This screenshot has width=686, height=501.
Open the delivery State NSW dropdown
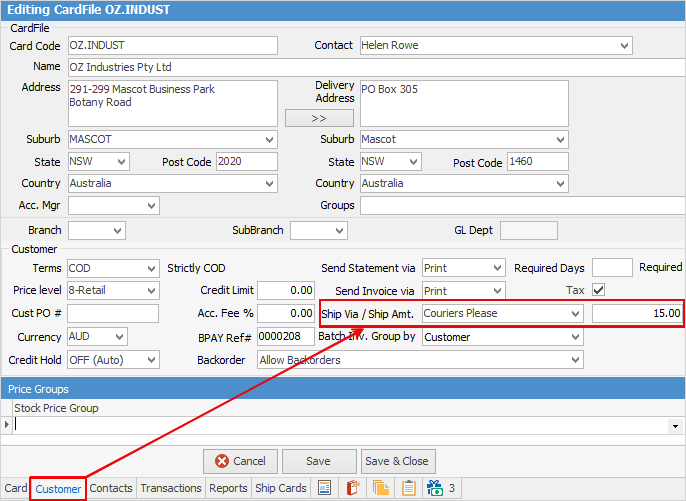(x=413, y=161)
